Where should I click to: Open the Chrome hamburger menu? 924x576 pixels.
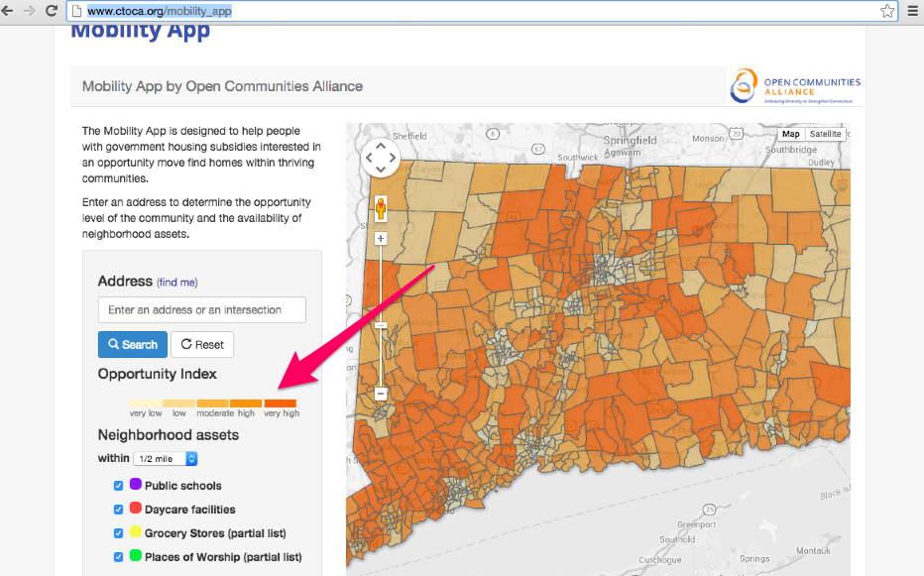click(x=913, y=11)
